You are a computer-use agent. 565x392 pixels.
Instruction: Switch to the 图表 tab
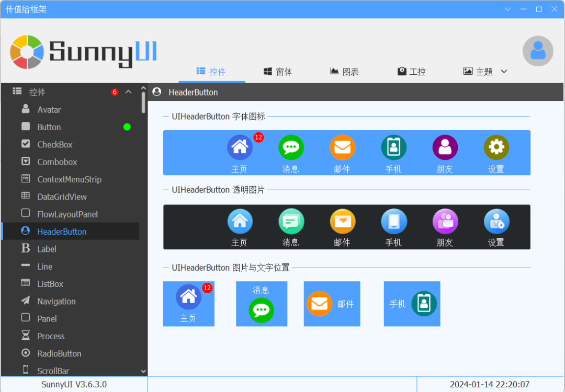tap(344, 72)
